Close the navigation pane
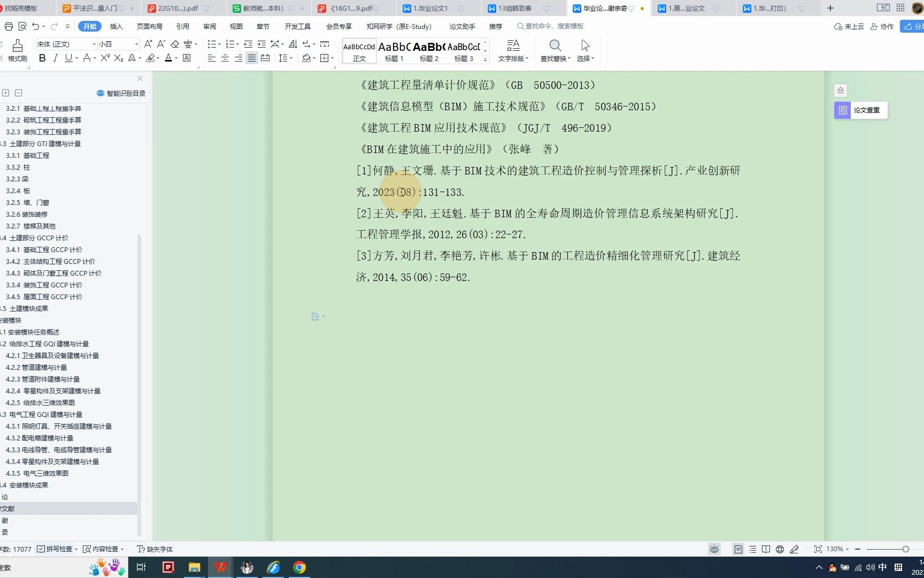 [x=140, y=78]
